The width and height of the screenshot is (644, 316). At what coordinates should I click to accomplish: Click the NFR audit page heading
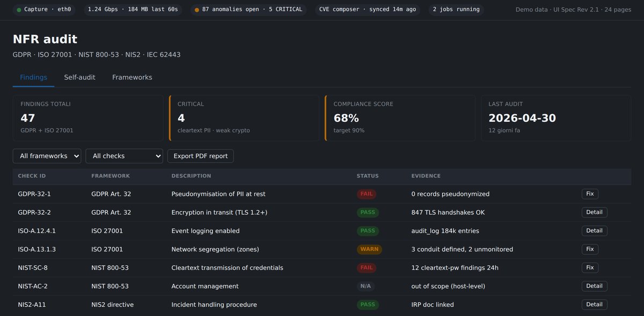[x=45, y=39]
